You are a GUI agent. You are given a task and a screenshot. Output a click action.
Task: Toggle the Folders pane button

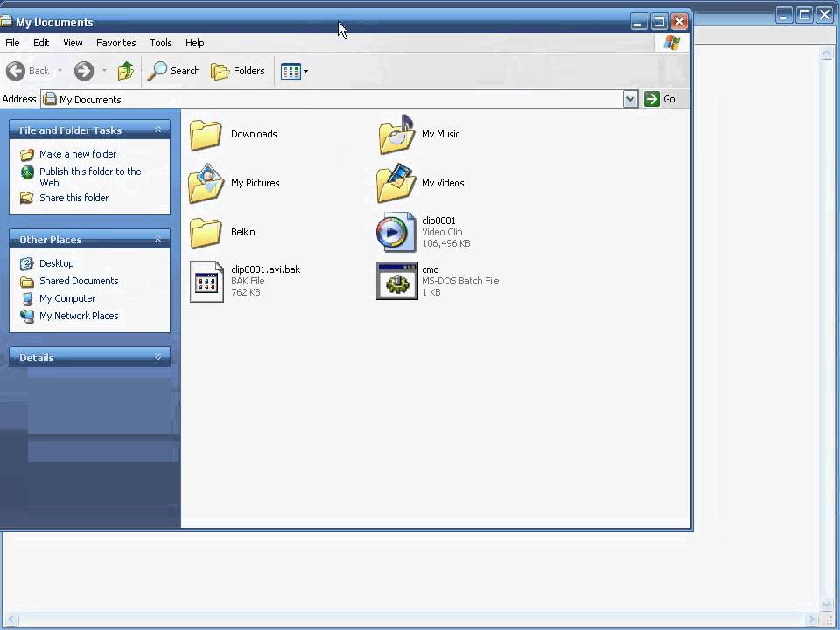[238, 71]
